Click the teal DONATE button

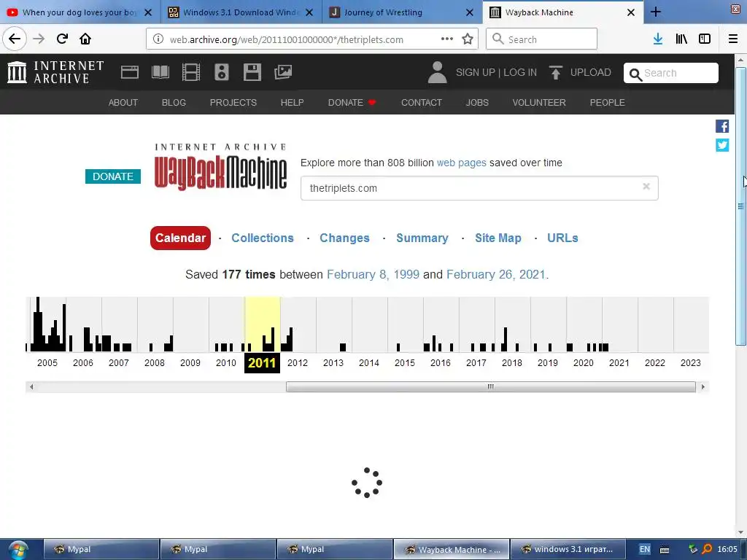click(x=113, y=176)
